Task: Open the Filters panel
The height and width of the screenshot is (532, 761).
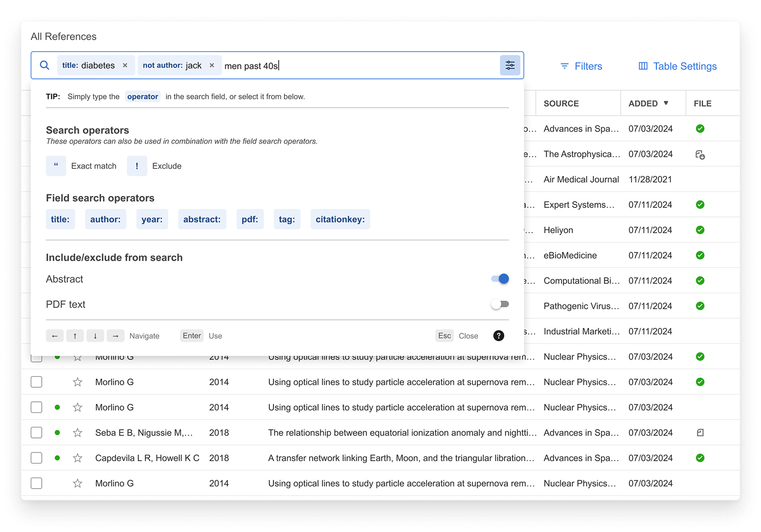Action: [x=581, y=66]
